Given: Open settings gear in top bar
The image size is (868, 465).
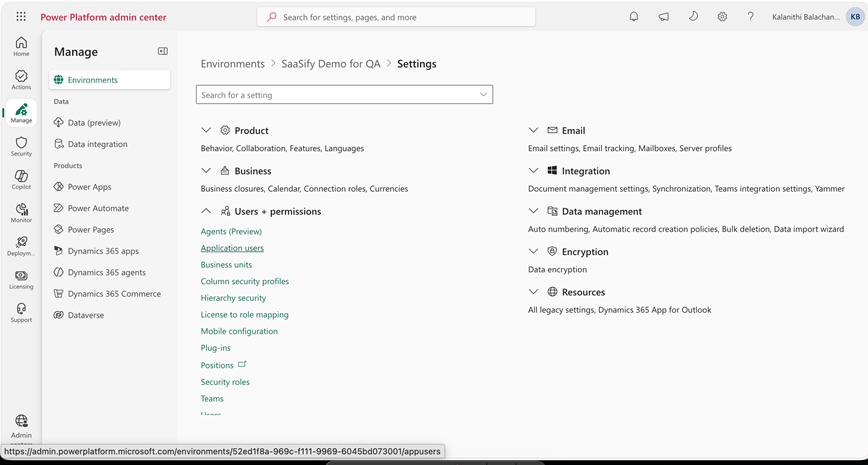Looking at the screenshot, I should [x=722, y=17].
